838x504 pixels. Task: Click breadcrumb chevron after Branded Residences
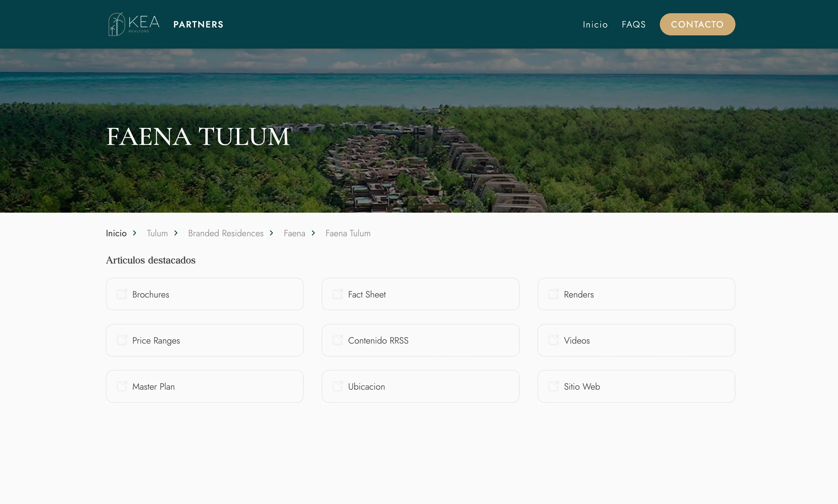(271, 233)
